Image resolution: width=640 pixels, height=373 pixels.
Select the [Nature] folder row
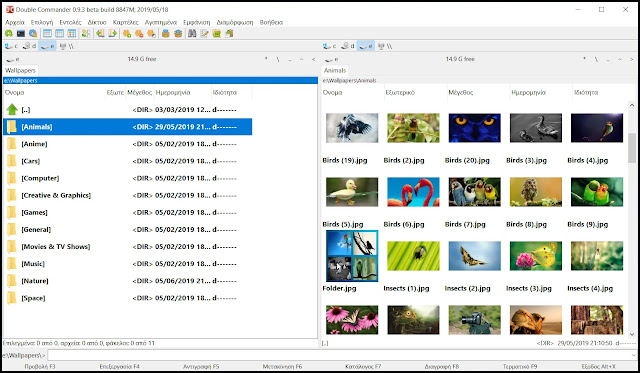coord(127,281)
